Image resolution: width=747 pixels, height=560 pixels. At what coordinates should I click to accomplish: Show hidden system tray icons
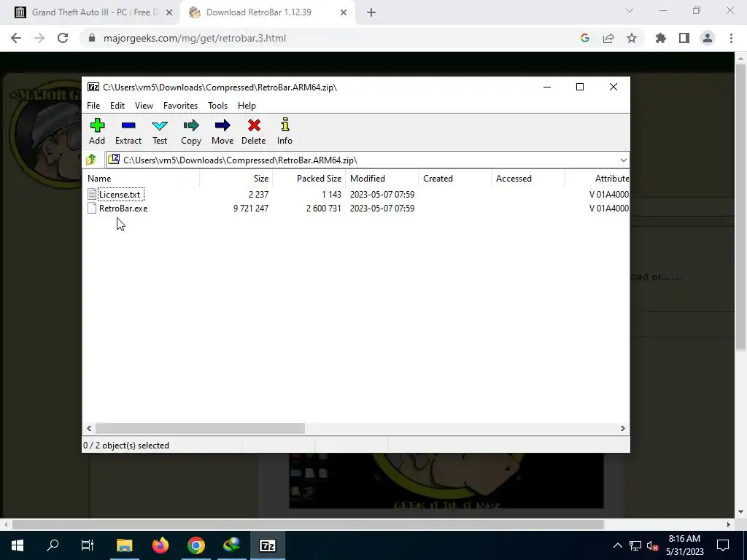coord(617,545)
